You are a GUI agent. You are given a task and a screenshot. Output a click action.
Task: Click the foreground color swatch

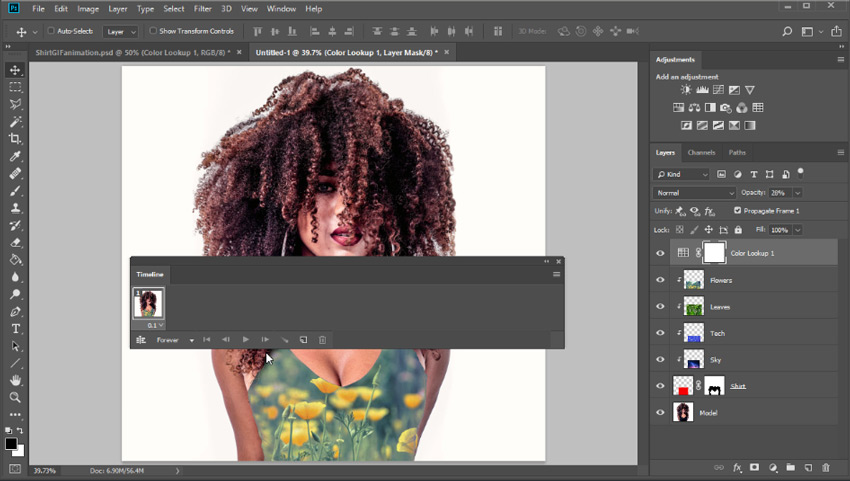10,444
